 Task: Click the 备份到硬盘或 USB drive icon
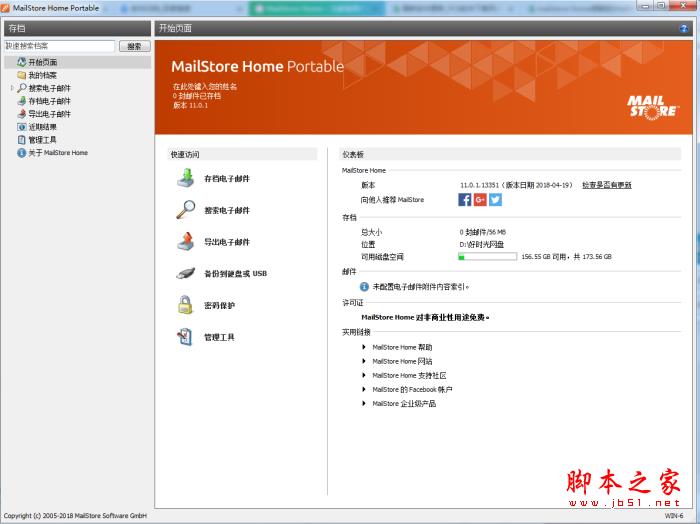[186, 273]
